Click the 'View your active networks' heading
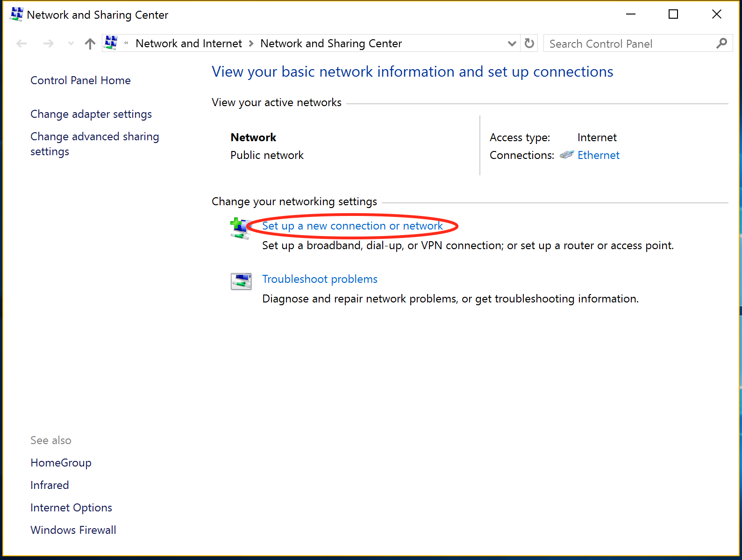Screen dimensions: 742x560 click(x=277, y=102)
